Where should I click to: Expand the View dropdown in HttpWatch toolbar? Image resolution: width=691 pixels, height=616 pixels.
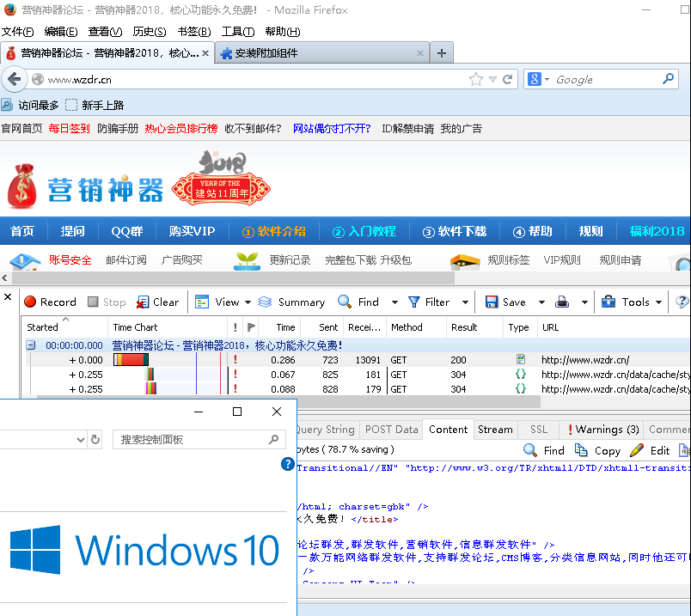(248, 302)
